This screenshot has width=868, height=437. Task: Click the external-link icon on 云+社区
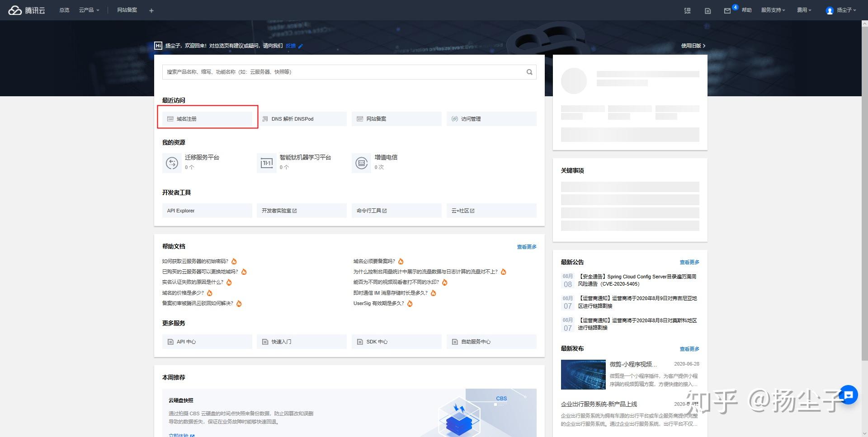(x=472, y=211)
